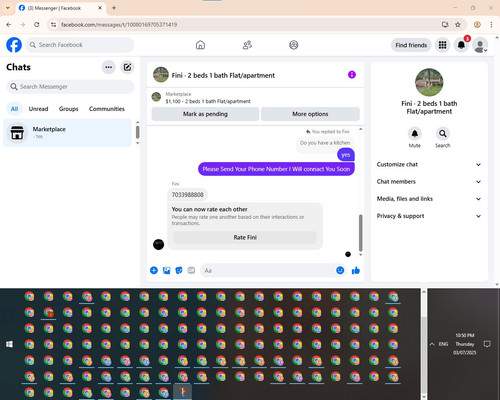
Task: Select the Communities tab
Action: point(107,109)
